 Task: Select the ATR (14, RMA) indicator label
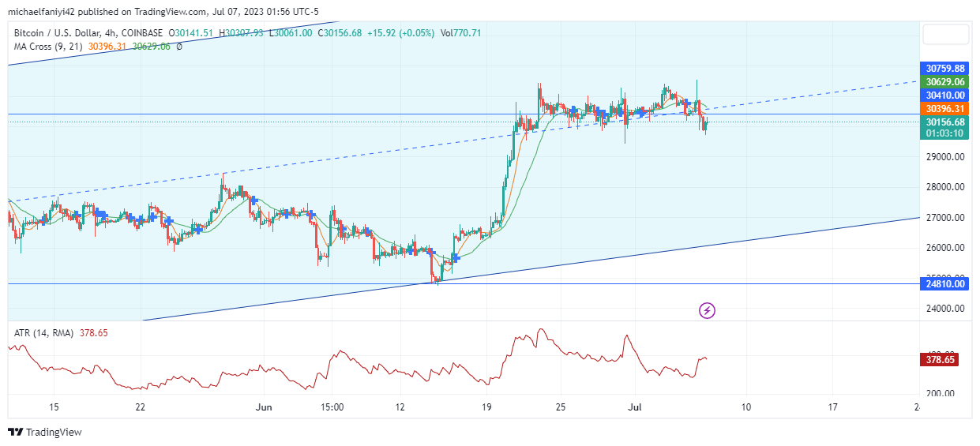coord(44,333)
